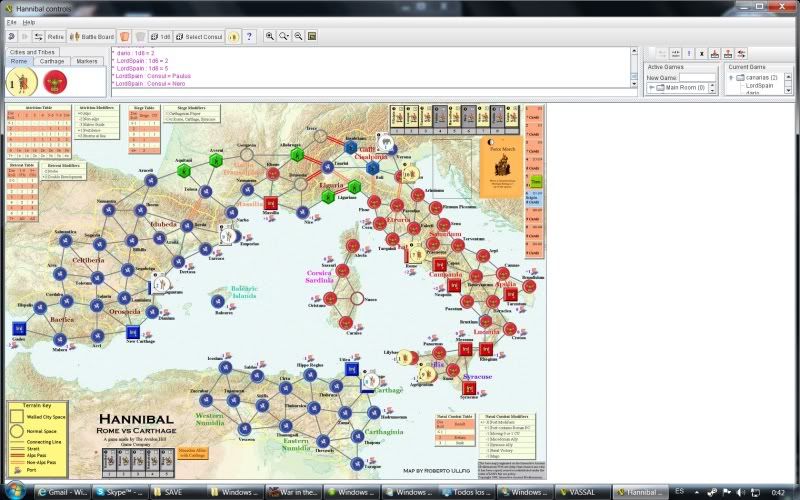
Task: Click the Macedon Allies with Carthage marker
Action: tap(193, 453)
